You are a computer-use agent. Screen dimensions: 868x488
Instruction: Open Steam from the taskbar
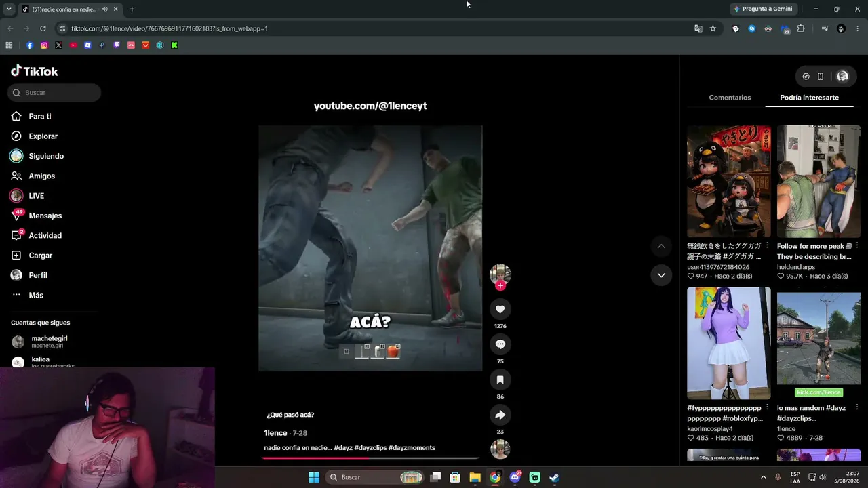point(554,477)
